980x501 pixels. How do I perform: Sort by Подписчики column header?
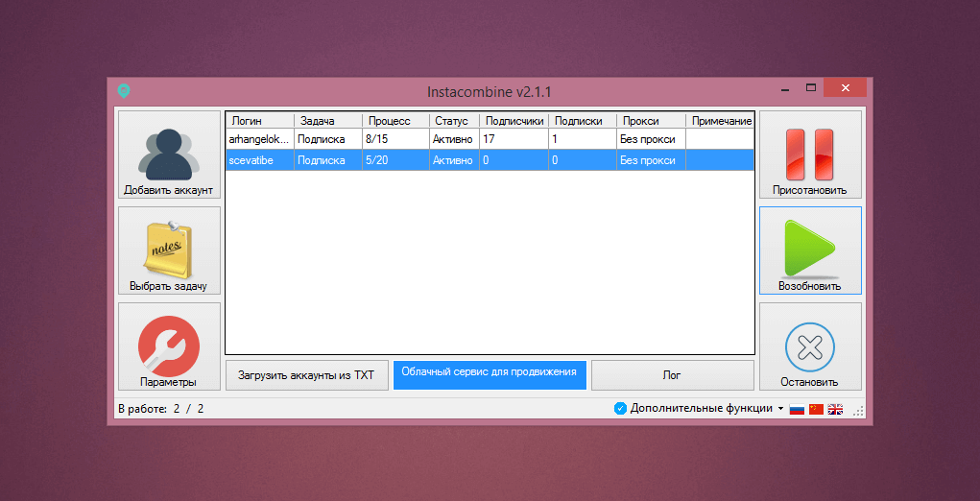point(514,121)
